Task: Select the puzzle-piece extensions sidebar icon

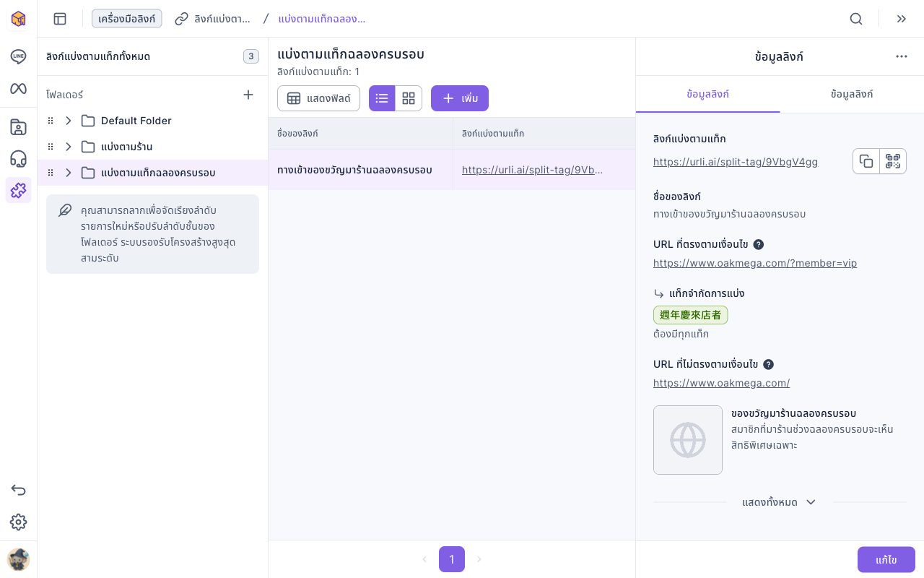Action: (x=18, y=190)
